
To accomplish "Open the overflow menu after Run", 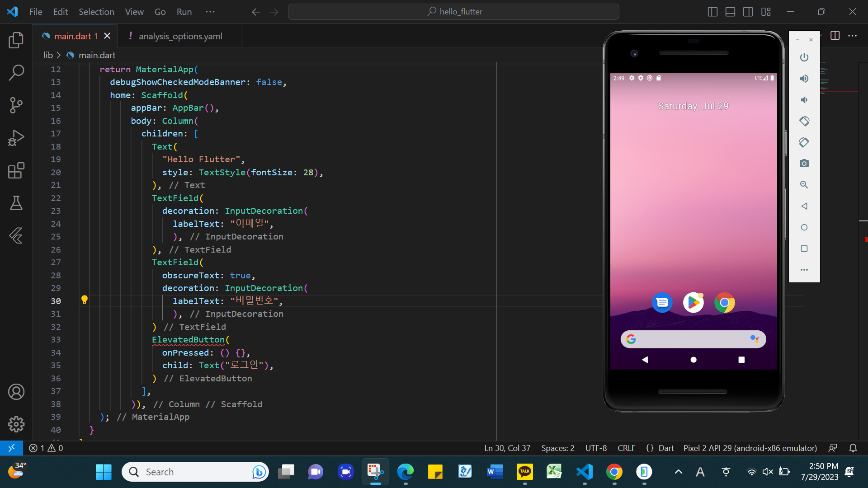I will click(210, 12).
